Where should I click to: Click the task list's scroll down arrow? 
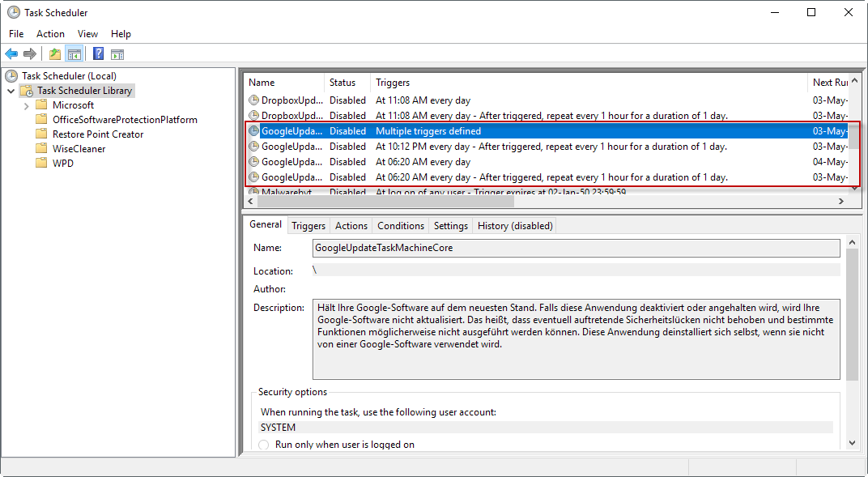pos(855,188)
